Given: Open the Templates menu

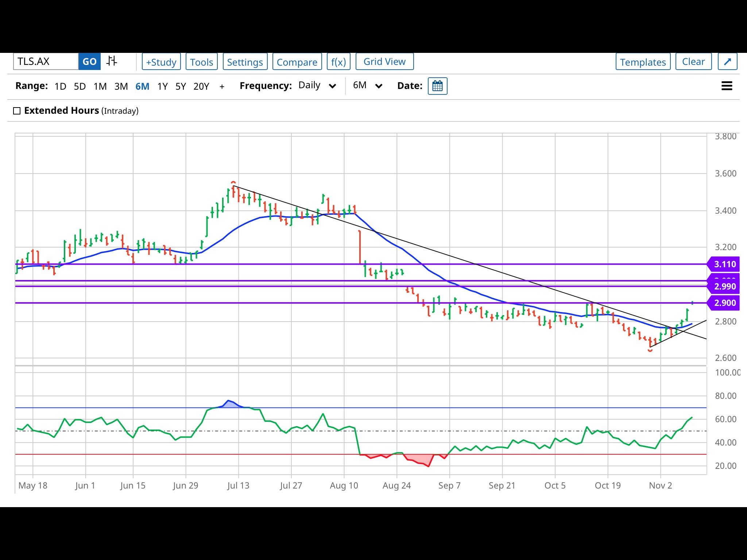Looking at the screenshot, I should click(x=643, y=62).
